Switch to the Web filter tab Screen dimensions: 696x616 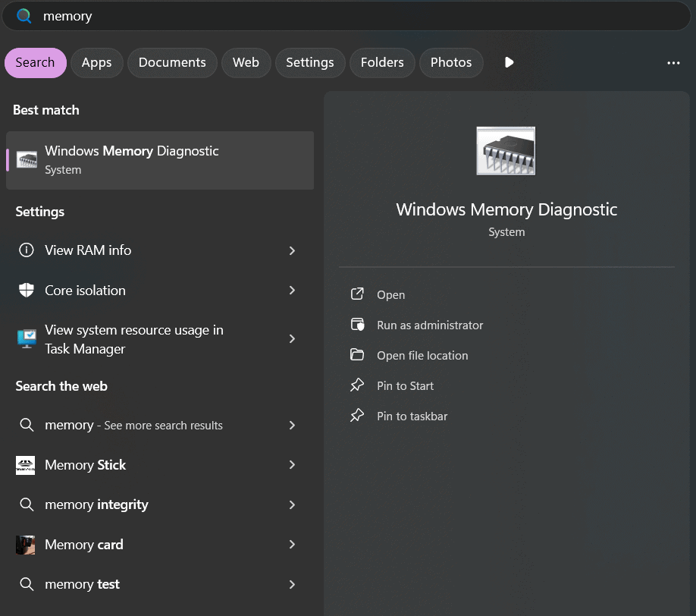tap(246, 63)
